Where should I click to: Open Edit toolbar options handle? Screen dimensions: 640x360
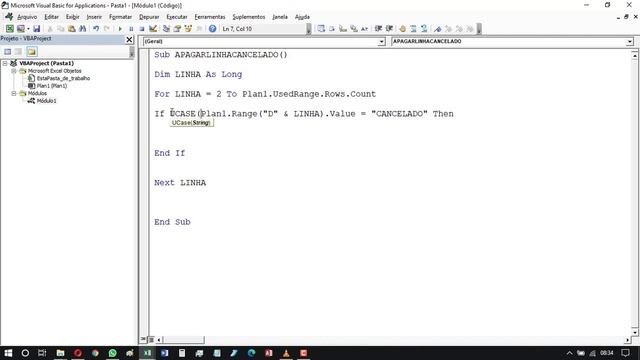click(479, 29)
